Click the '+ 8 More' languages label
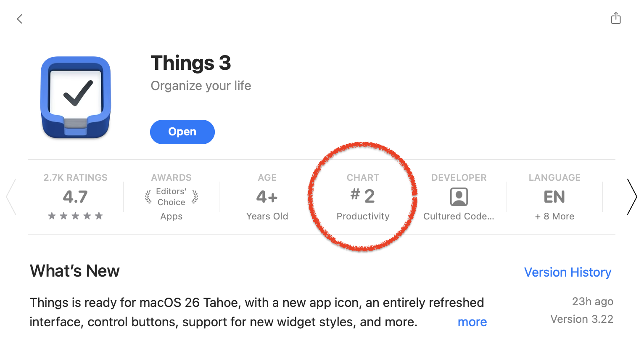The height and width of the screenshot is (338, 644). 554,217
